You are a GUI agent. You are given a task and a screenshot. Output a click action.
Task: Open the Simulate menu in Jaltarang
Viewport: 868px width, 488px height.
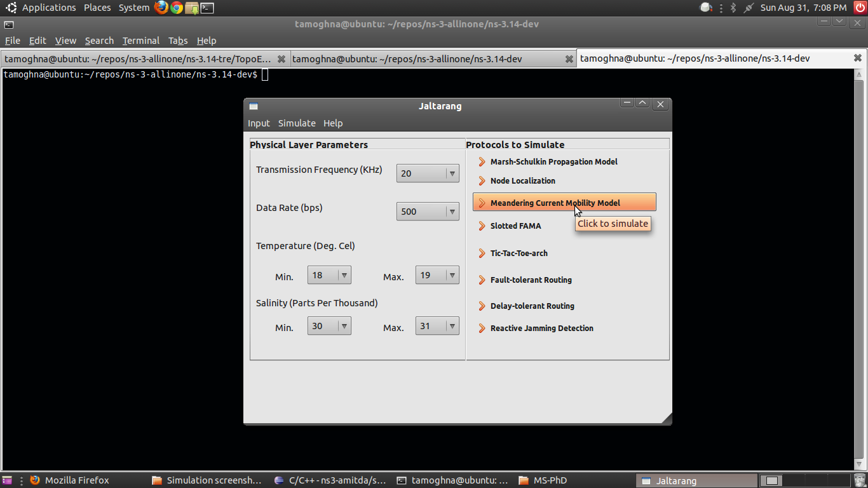click(297, 123)
